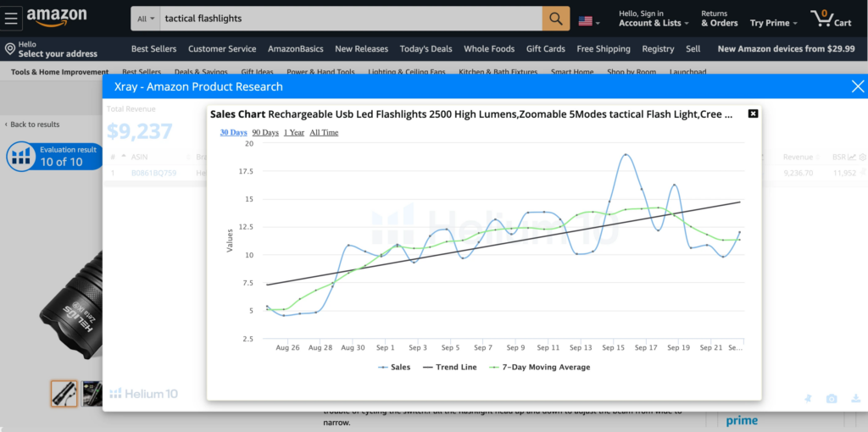Click the Helium 10 logo in footer
Screen dimensions: 868x432
point(144,394)
